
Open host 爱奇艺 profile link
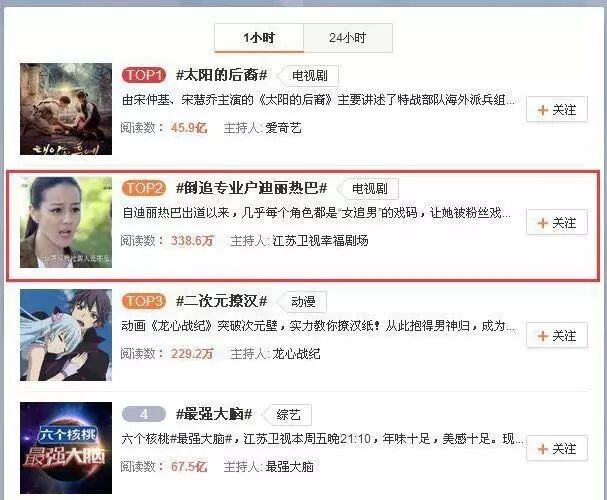pyautogui.click(x=283, y=128)
